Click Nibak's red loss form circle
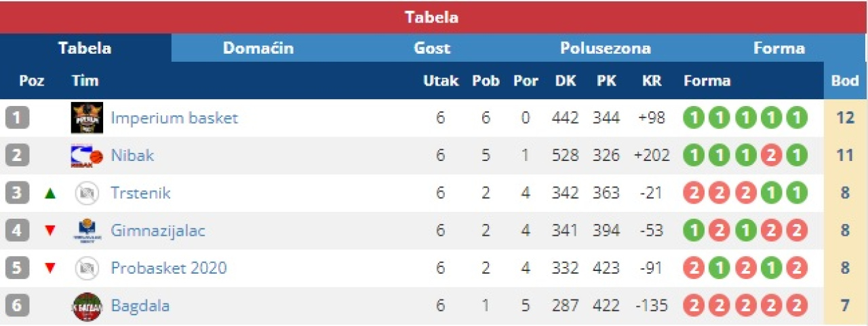 click(x=770, y=156)
